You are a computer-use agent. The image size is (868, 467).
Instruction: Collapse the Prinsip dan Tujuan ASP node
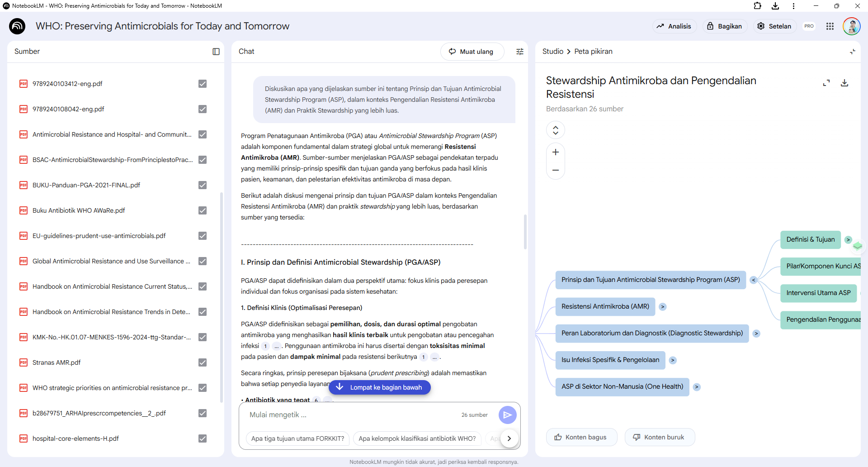[x=753, y=280]
